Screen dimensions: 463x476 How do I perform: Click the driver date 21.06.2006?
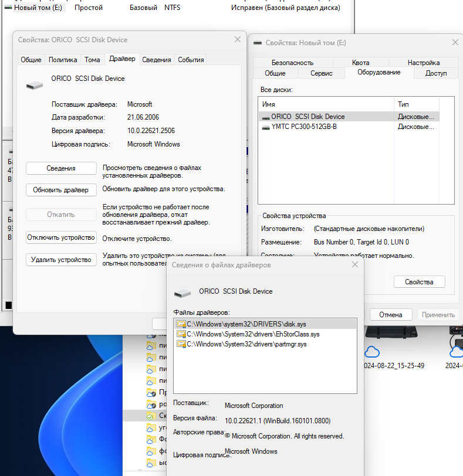143,117
